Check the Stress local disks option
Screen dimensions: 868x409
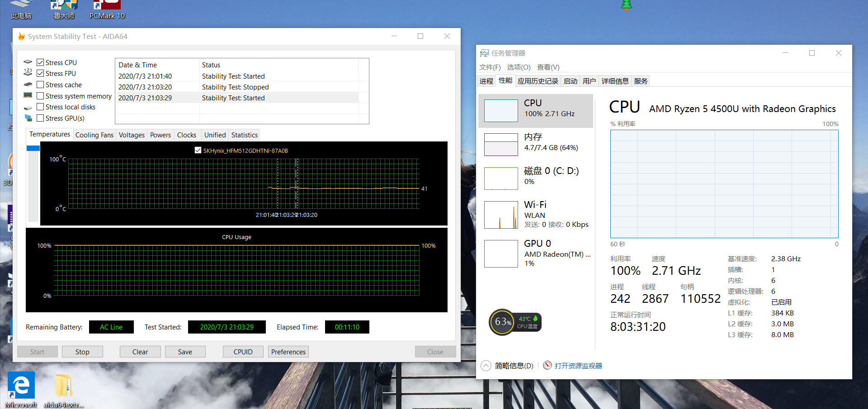(40, 107)
